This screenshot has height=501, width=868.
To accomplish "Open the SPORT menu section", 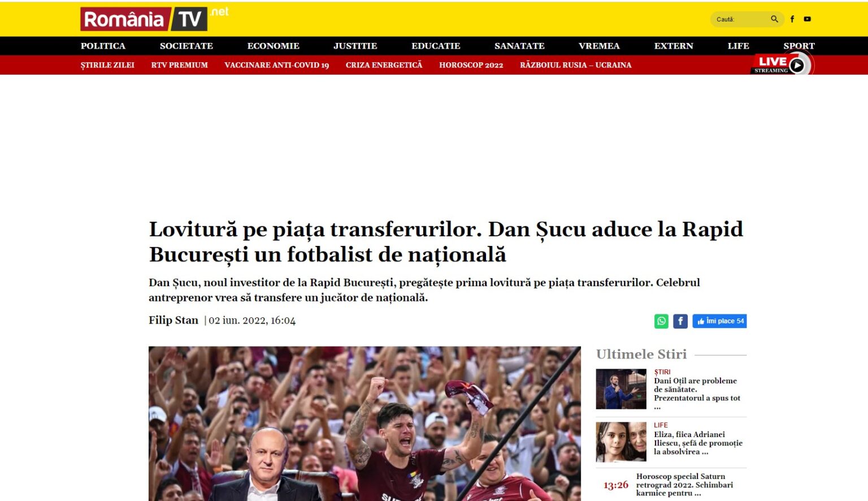I will [x=799, y=46].
